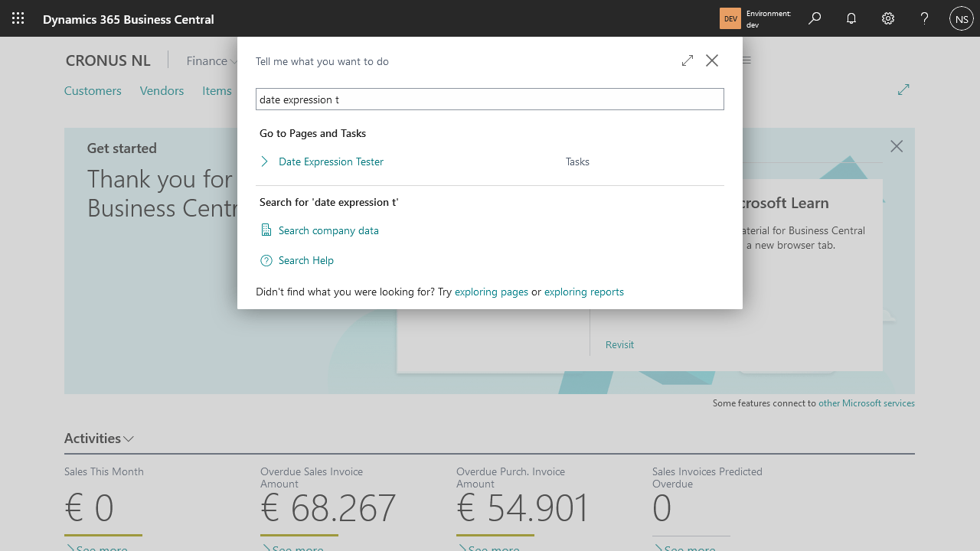Click chevron next to Date Expression Tester
The image size is (980, 551).
click(x=265, y=161)
